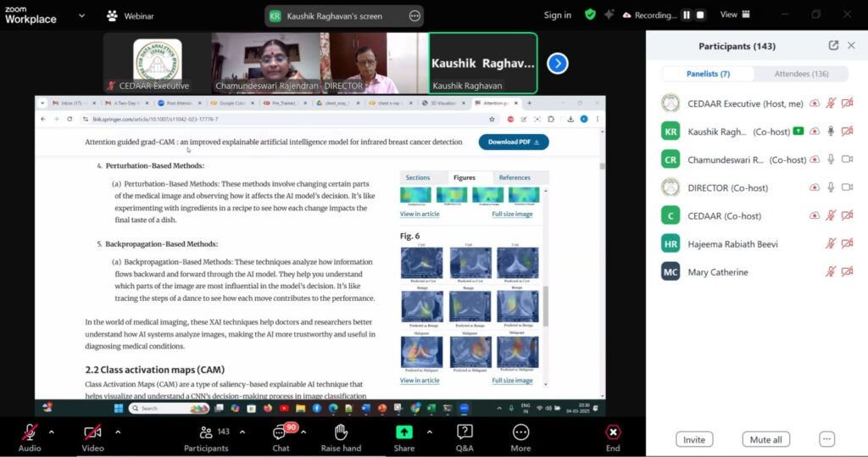Switch to the Attendees (136) tab
This screenshot has height=457, width=868.
click(801, 74)
